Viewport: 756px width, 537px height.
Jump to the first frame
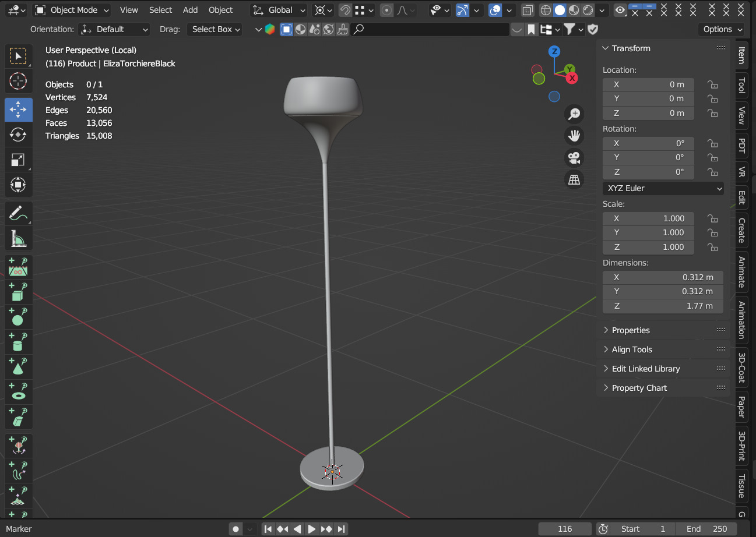click(x=268, y=529)
